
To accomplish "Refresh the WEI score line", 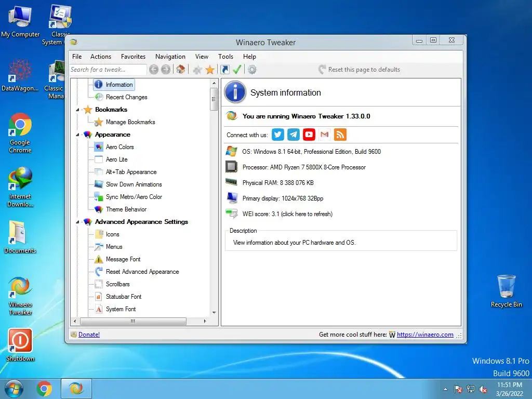I will (x=287, y=214).
